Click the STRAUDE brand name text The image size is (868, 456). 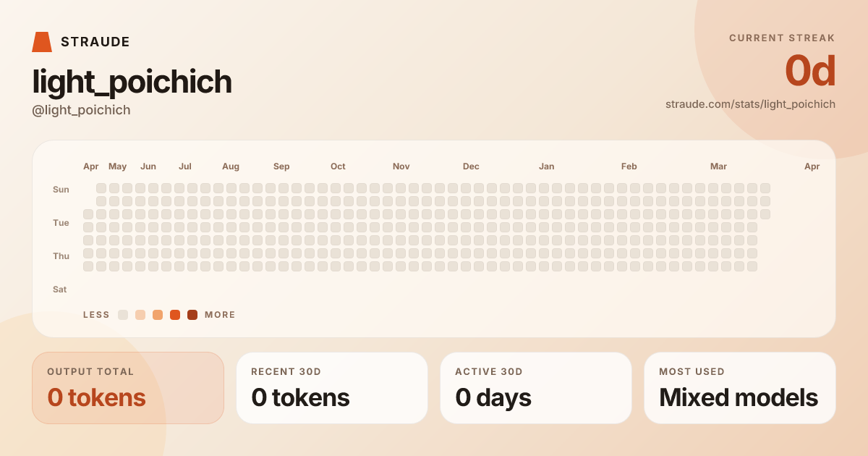pyautogui.click(x=95, y=42)
